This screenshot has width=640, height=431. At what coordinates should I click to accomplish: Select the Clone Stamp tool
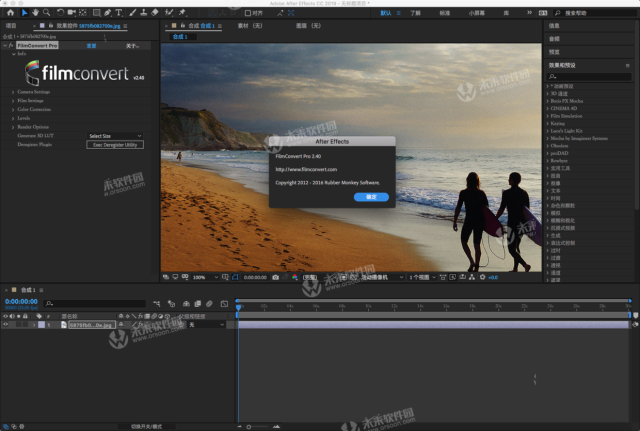[x=144, y=13]
